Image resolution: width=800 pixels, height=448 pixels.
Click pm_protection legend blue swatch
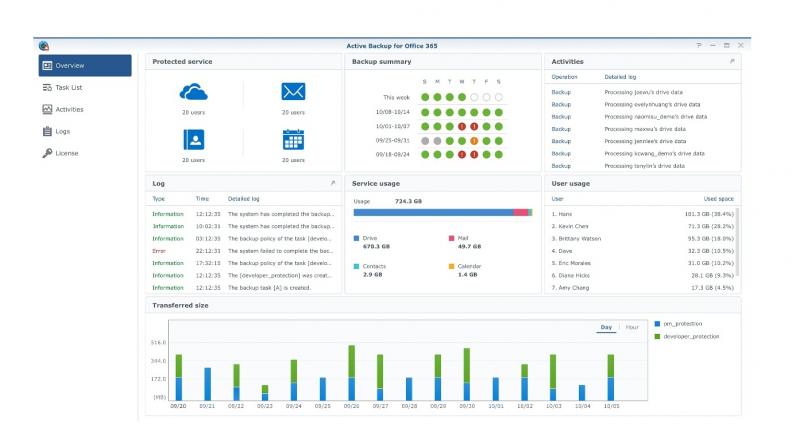(x=657, y=323)
